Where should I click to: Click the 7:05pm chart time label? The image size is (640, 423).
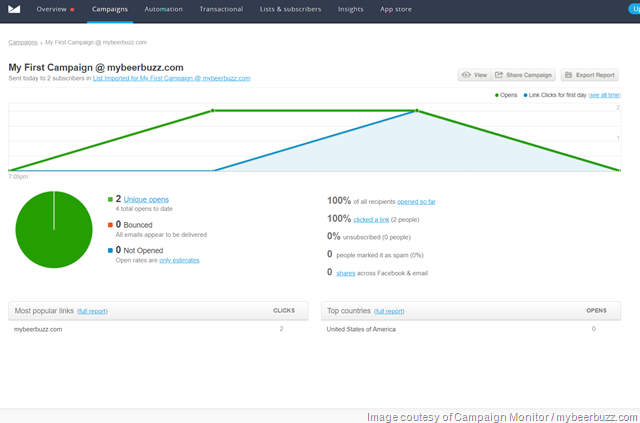pyautogui.click(x=18, y=177)
